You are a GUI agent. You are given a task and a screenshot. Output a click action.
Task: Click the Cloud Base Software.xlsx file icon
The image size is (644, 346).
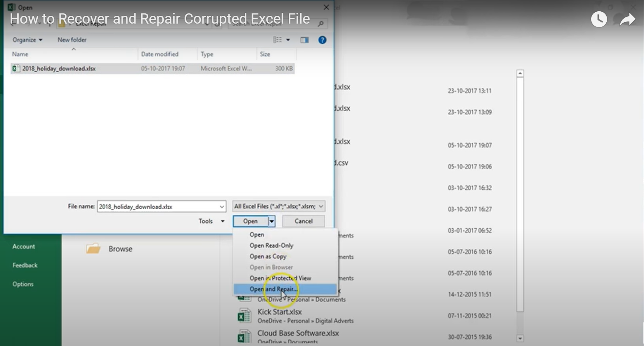point(244,336)
